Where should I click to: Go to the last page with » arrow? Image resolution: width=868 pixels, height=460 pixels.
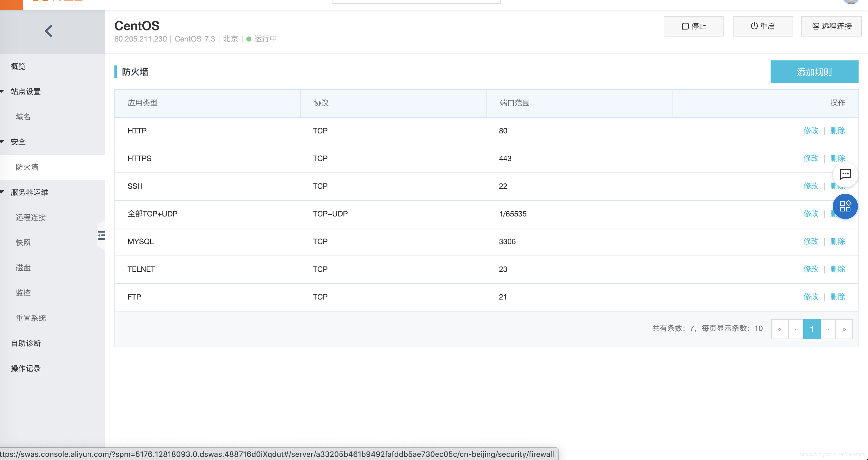(x=844, y=329)
